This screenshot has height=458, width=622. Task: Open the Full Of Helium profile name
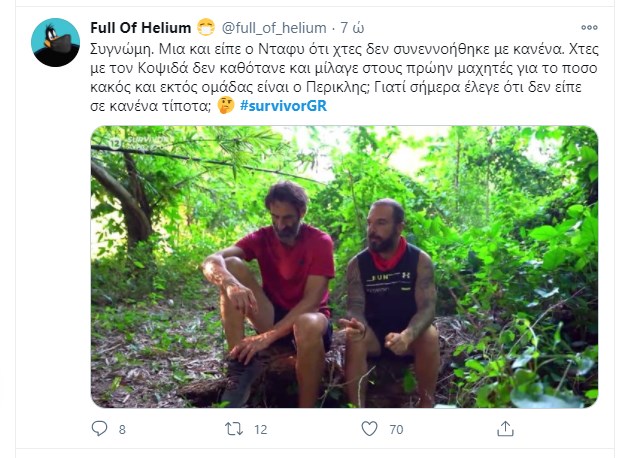(x=139, y=25)
